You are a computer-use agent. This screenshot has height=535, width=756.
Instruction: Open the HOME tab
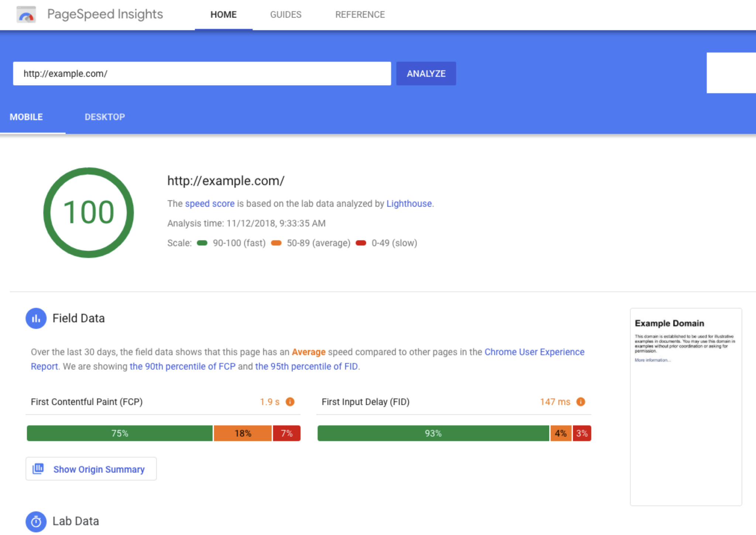click(224, 15)
